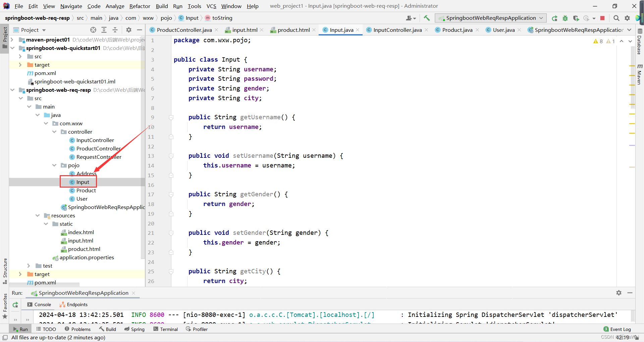Screen dimensions: 644x342
Task: Open IDE settings gear in top toolbar
Action: pos(627,18)
